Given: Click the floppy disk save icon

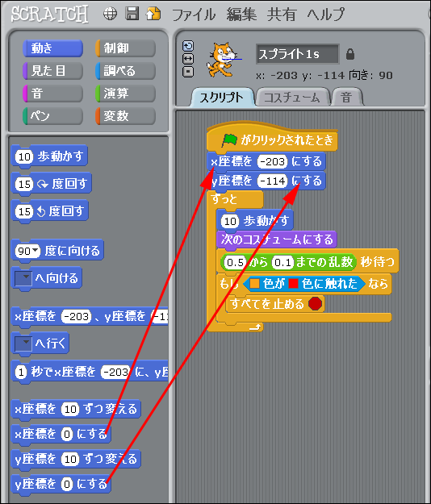Looking at the screenshot, I should pos(132,14).
